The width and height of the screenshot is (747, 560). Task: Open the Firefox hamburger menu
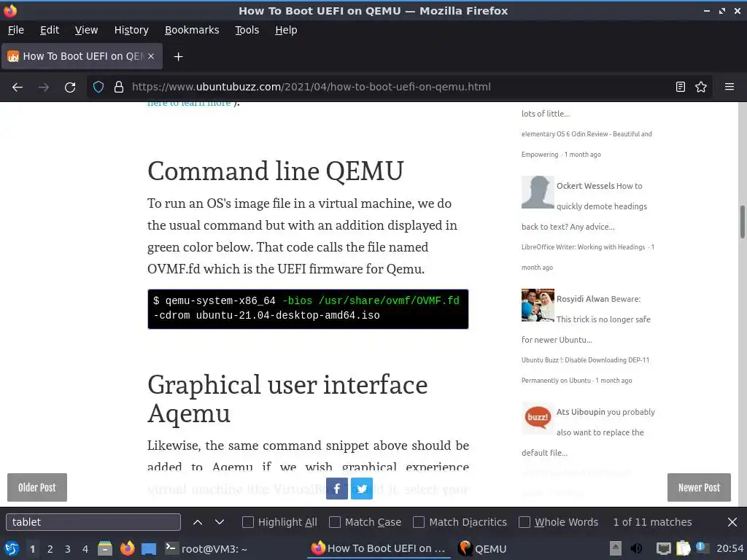click(x=729, y=87)
